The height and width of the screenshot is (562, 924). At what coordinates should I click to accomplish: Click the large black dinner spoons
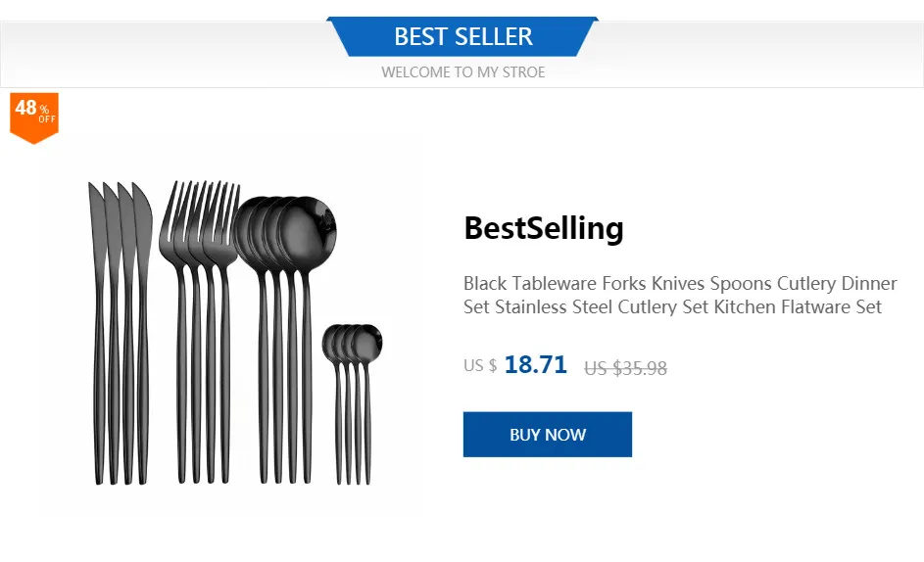[284, 340]
